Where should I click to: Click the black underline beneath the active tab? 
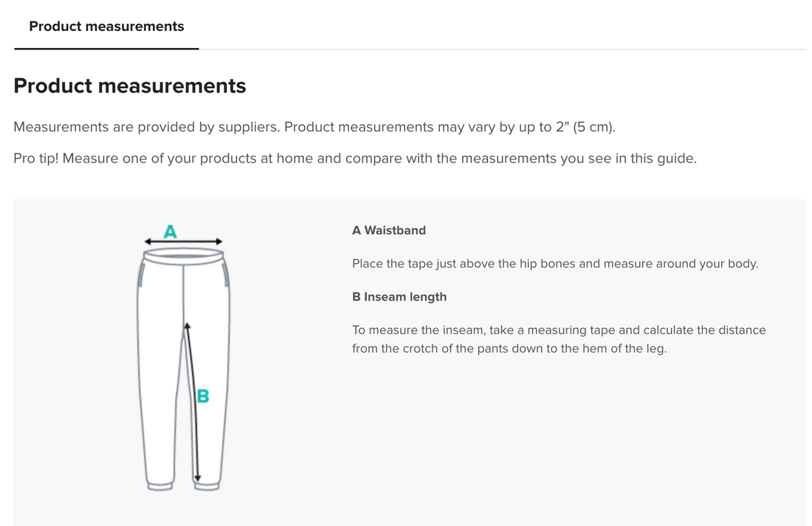tap(106, 49)
